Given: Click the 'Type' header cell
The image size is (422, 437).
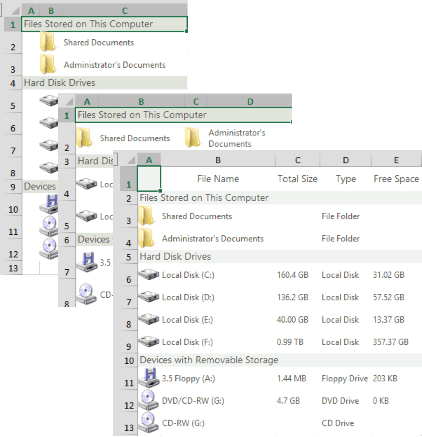Looking at the screenshot, I should [x=346, y=179].
